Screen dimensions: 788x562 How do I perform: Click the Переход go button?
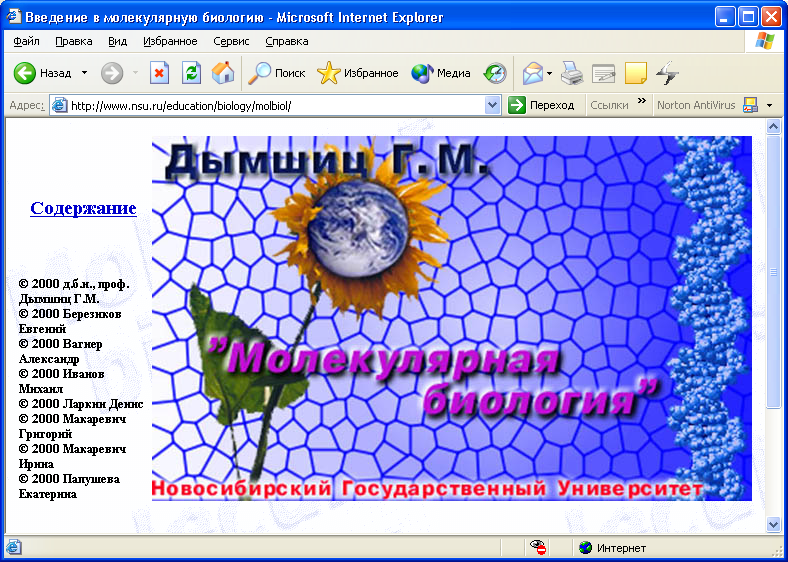[541, 106]
